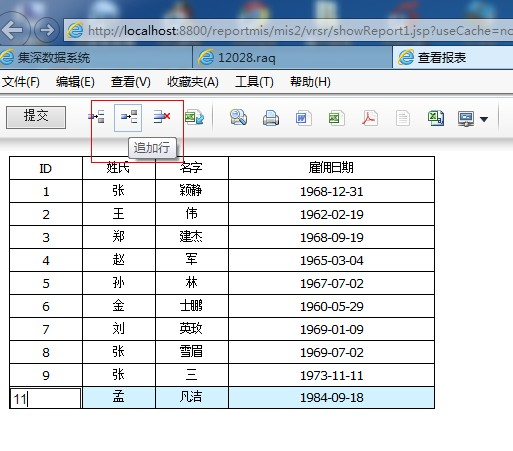The width and height of the screenshot is (513, 451).
Task: Export report to Word icon
Action: pyautogui.click(x=303, y=118)
